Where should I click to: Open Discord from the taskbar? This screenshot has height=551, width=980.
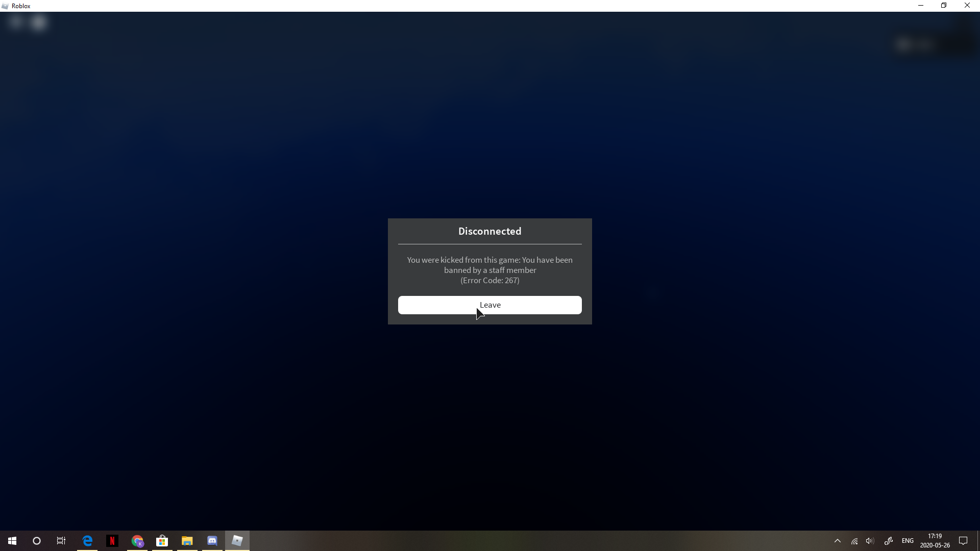[x=212, y=540]
